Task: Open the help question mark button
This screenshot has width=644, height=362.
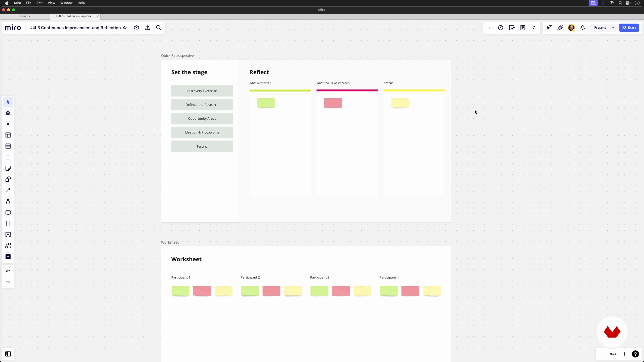Action: [635, 354]
